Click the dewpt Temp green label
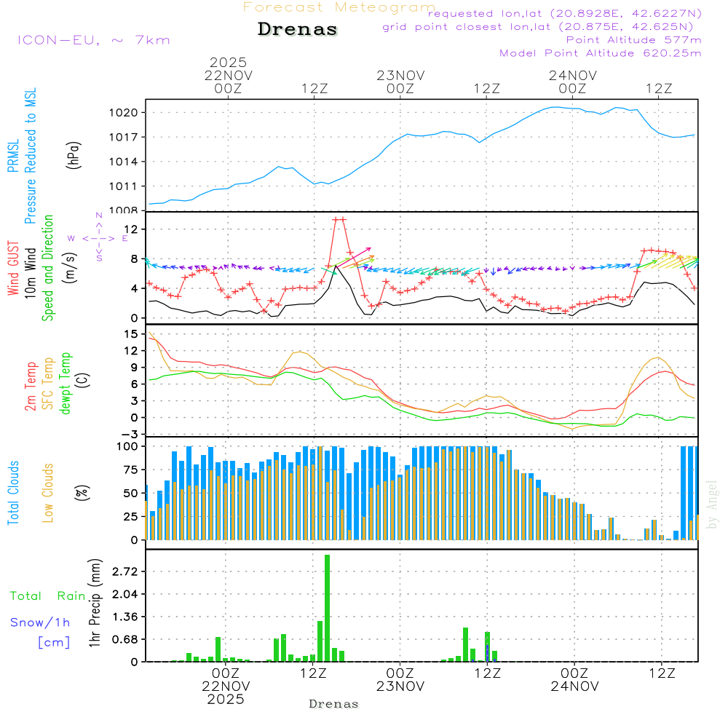728x728 pixels. click(x=66, y=384)
